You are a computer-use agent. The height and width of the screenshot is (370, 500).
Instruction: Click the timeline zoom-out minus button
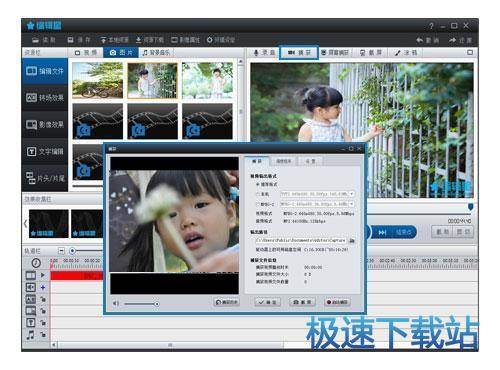61,250
